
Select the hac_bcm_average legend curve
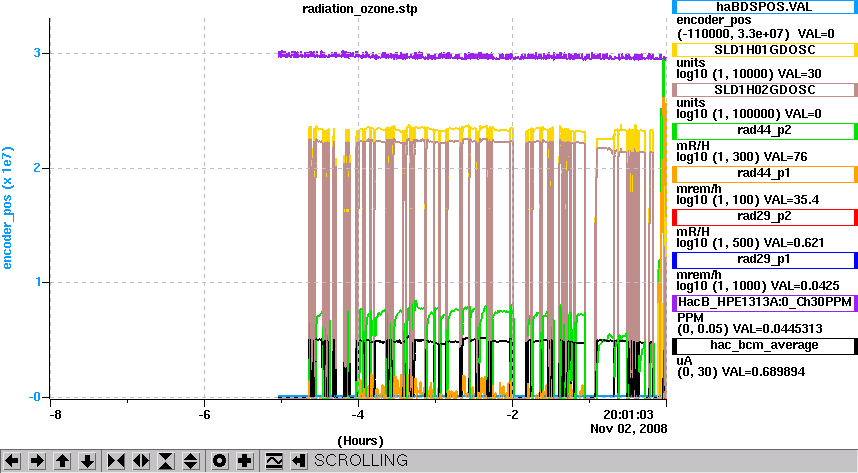pyautogui.click(x=764, y=345)
